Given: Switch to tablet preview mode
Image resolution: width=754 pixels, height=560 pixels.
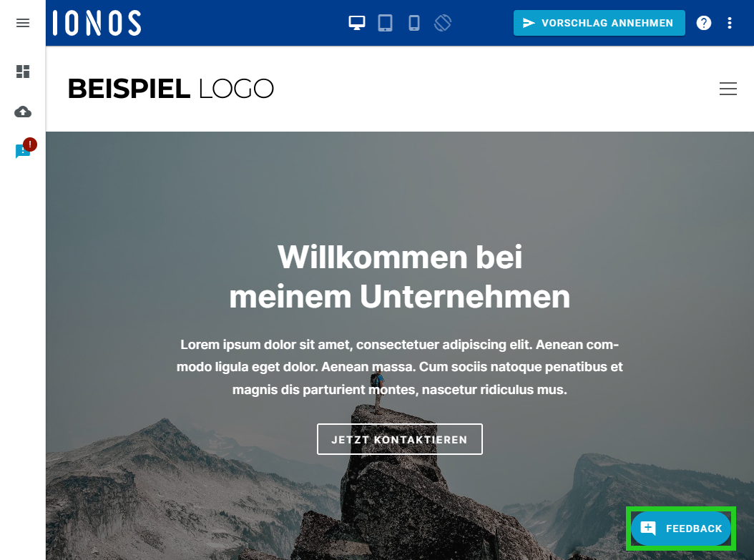Looking at the screenshot, I should 385,23.
